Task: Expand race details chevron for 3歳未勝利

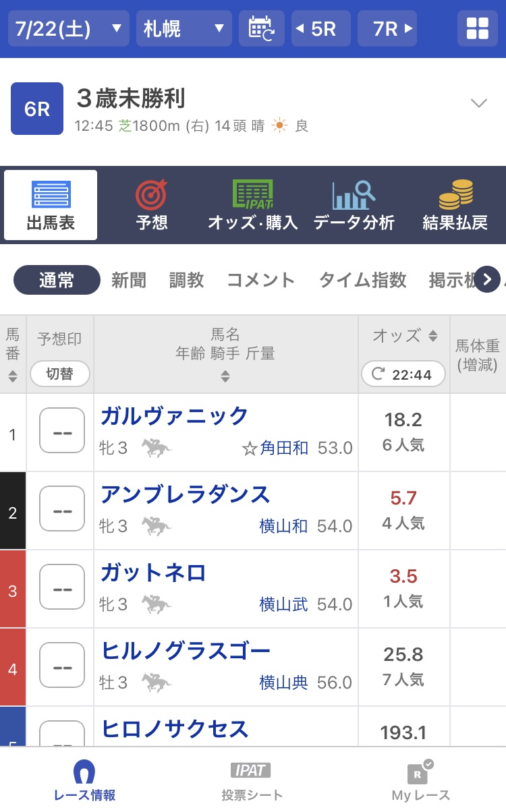Action: [x=478, y=103]
